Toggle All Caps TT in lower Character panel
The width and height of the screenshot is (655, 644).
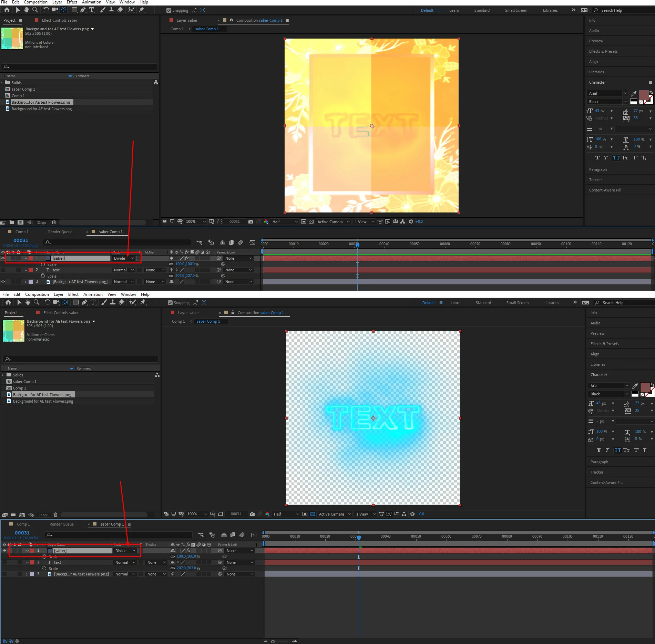coord(618,450)
